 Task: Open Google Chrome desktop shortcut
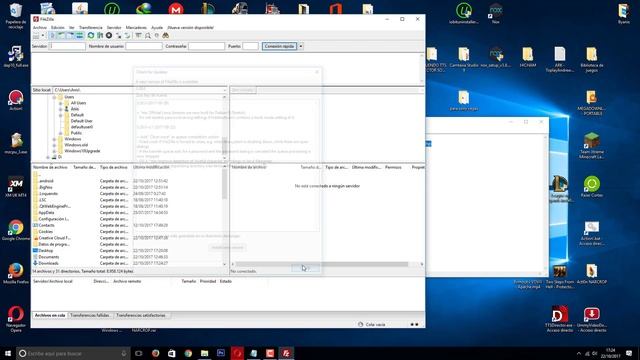[x=16, y=230]
